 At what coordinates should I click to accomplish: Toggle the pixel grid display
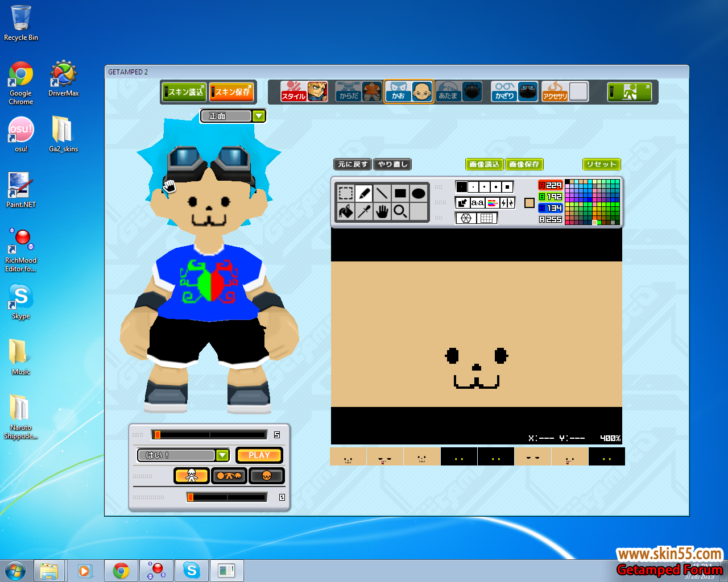click(x=487, y=218)
